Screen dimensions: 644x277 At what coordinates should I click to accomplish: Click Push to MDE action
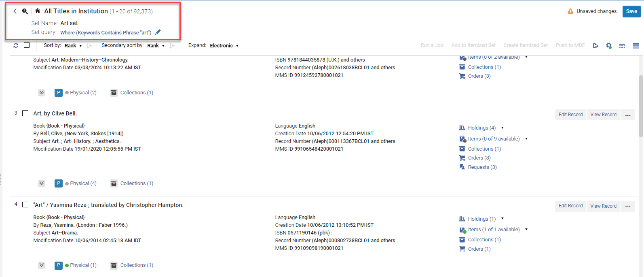[570, 45]
